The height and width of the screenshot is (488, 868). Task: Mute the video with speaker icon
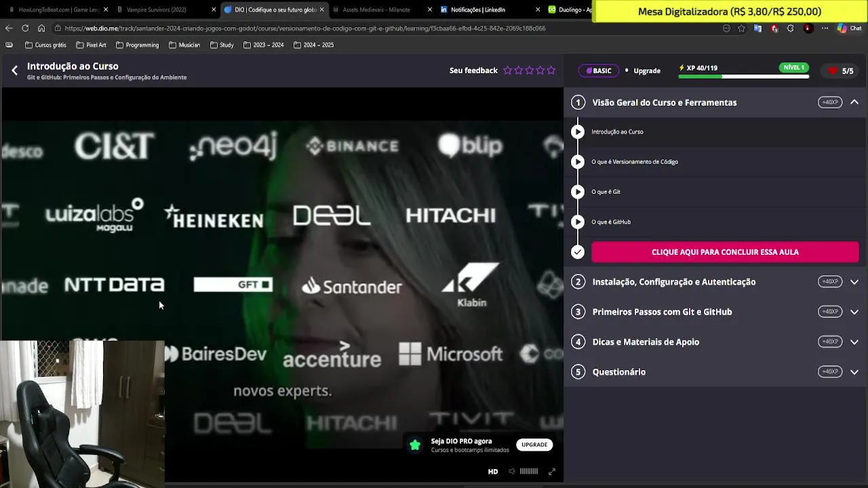pos(512,472)
